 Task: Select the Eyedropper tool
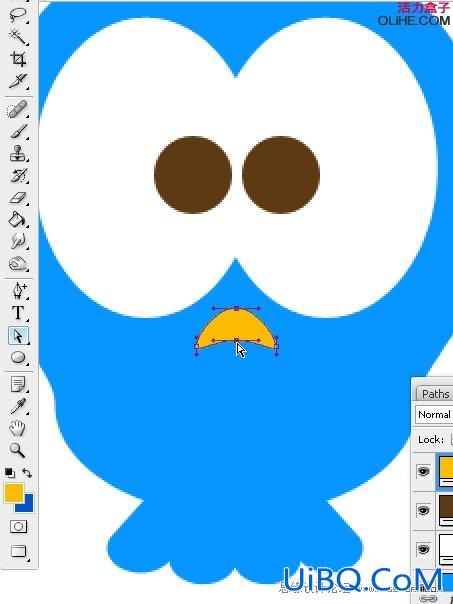point(18,406)
